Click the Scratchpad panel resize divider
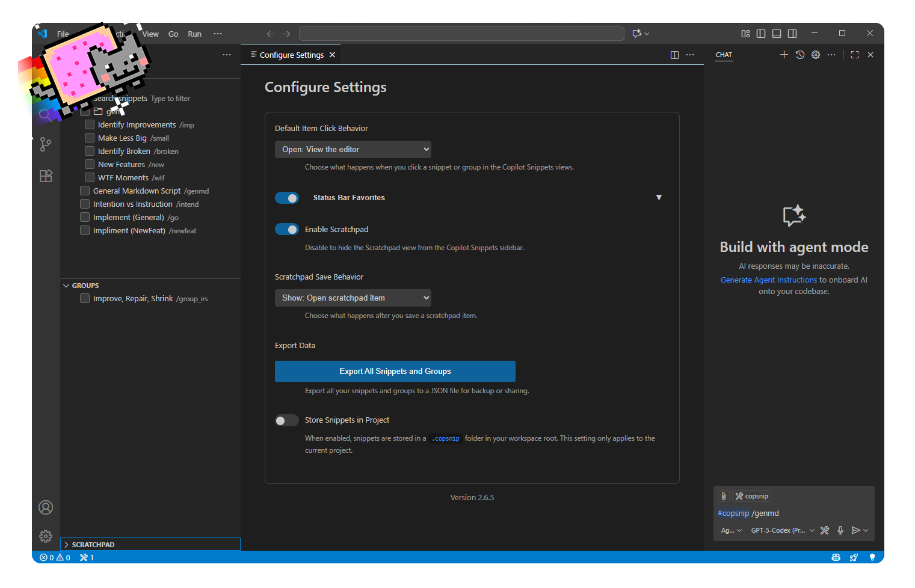915x588 pixels. 150,538
